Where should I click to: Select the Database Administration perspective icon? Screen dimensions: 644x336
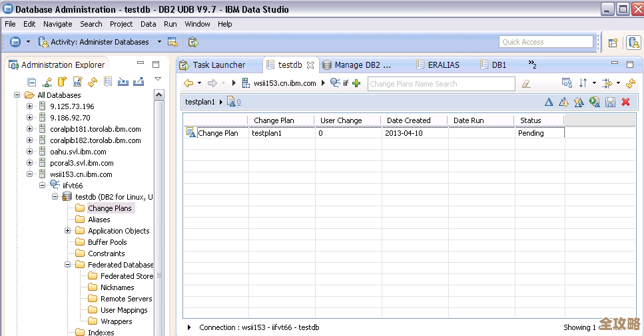click(634, 43)
